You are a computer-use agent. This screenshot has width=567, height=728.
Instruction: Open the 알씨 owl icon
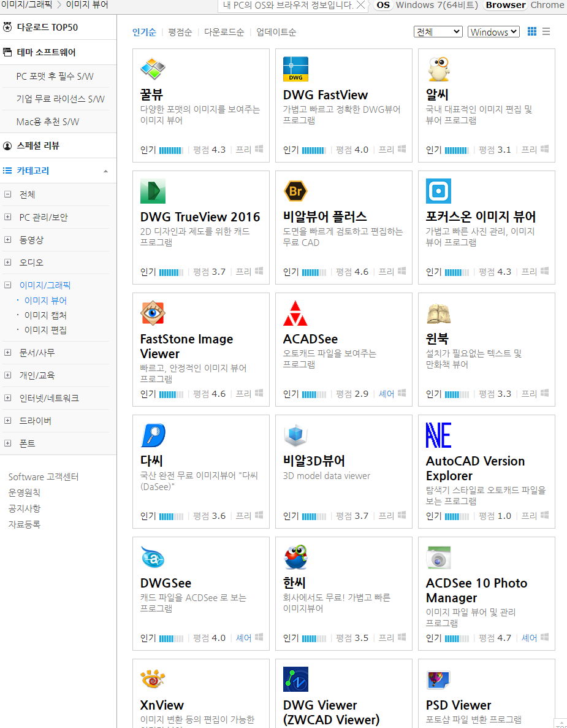(438, 69)
